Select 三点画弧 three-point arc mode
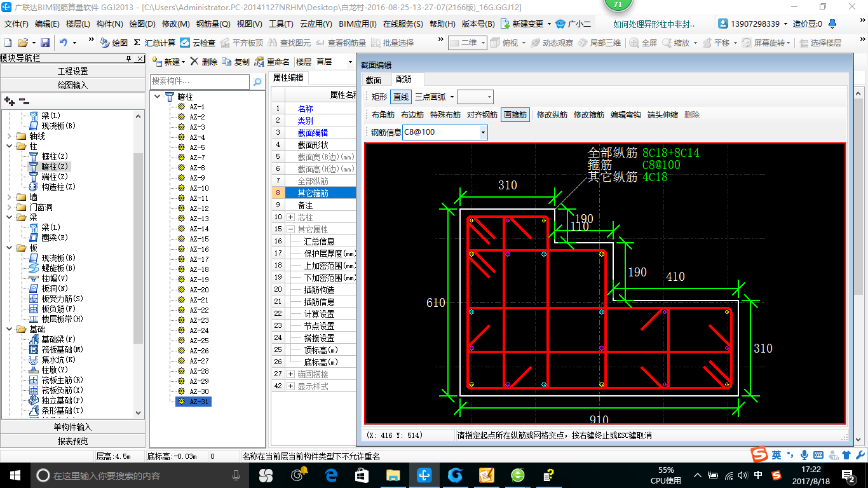 tap(430, 97)
